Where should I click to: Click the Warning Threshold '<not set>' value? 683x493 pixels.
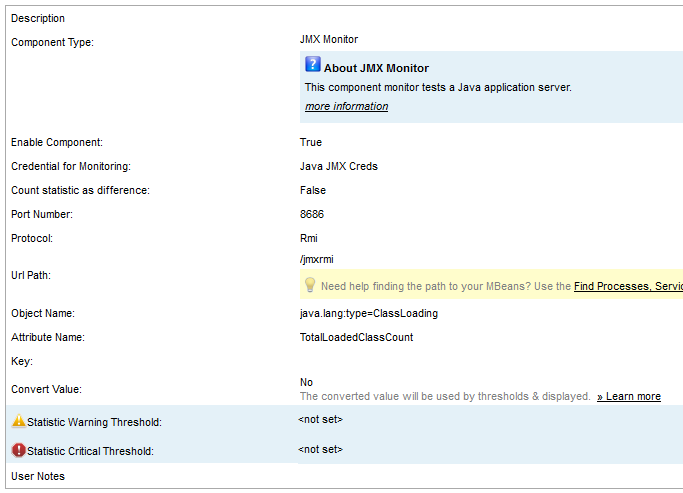click(320, 420)
